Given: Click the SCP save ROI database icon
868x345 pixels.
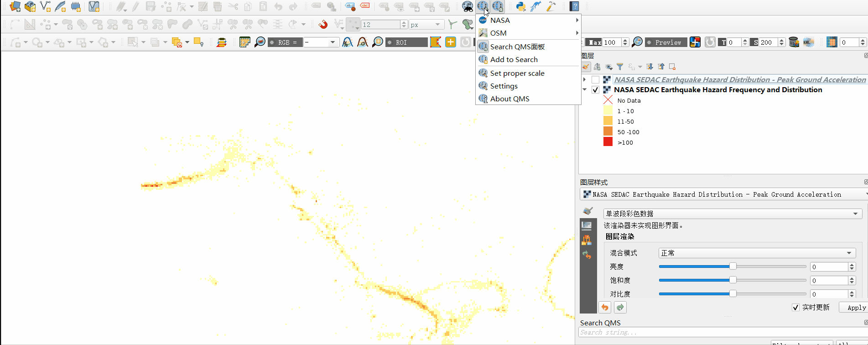Looking at the screenshot, I should coord(794,42).
